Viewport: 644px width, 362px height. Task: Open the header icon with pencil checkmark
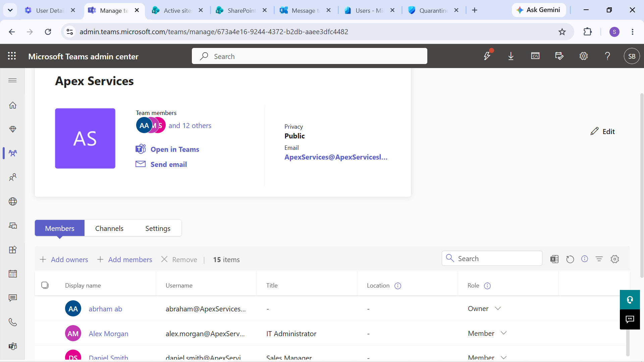[x=559, y=56]
